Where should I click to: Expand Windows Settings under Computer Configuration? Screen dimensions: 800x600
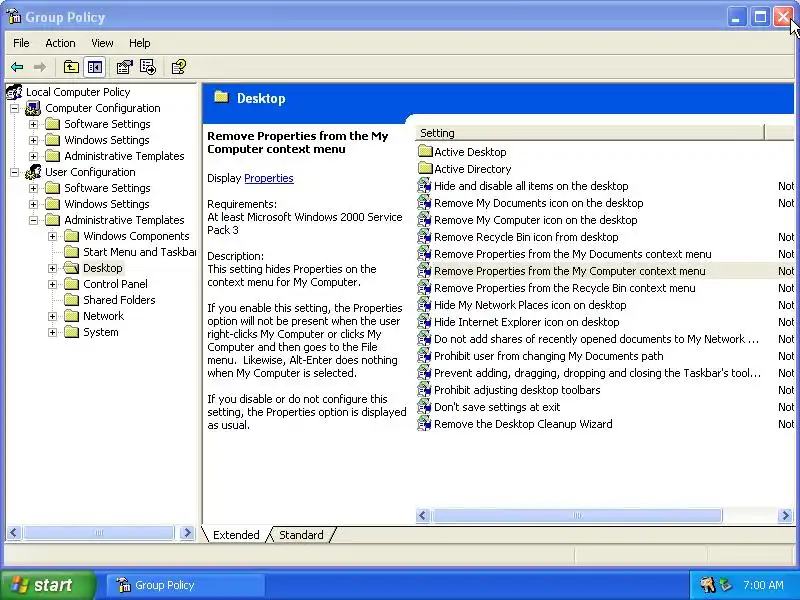[33, 140]
